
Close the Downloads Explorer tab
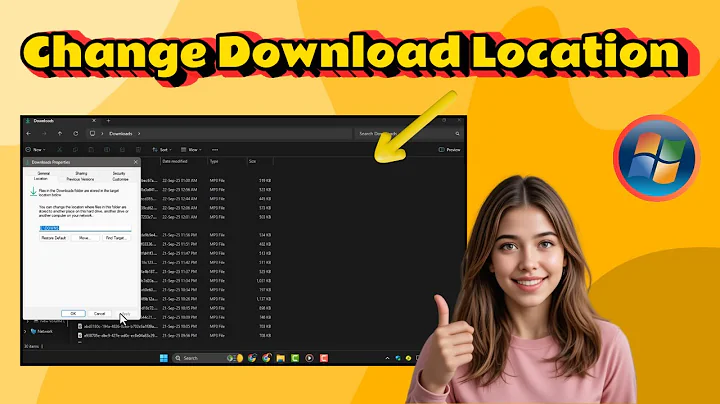94,121
